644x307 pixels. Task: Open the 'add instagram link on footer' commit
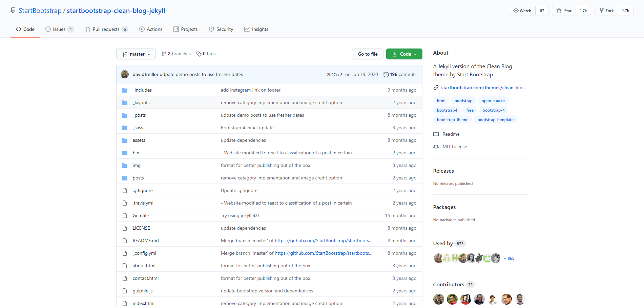(x=251, y=90)
